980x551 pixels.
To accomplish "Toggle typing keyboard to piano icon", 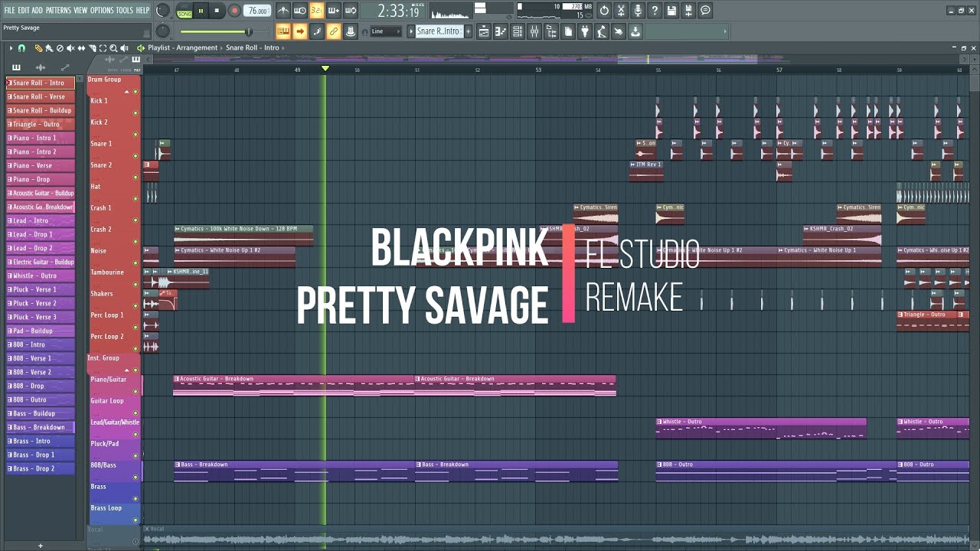I will point(283,31).
